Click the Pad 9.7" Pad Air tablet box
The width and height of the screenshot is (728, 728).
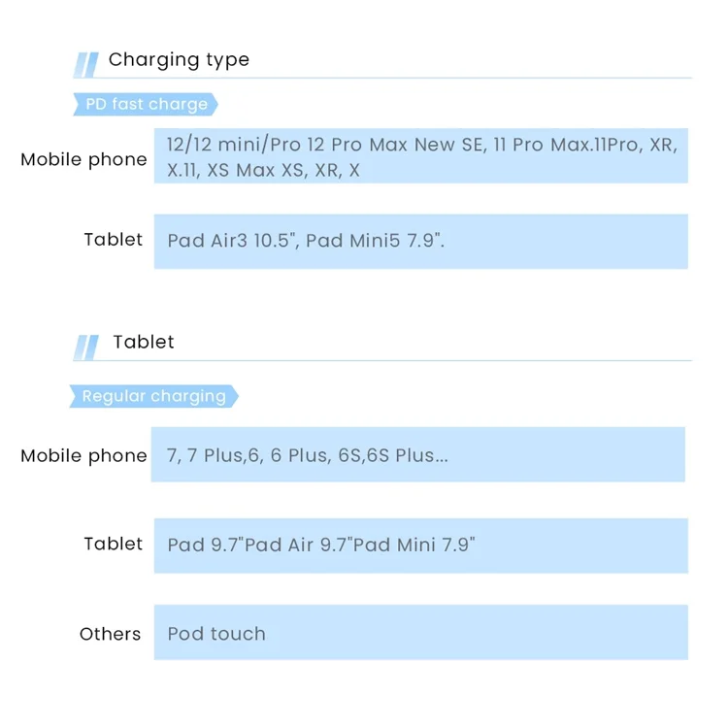(x=420, y=546)
